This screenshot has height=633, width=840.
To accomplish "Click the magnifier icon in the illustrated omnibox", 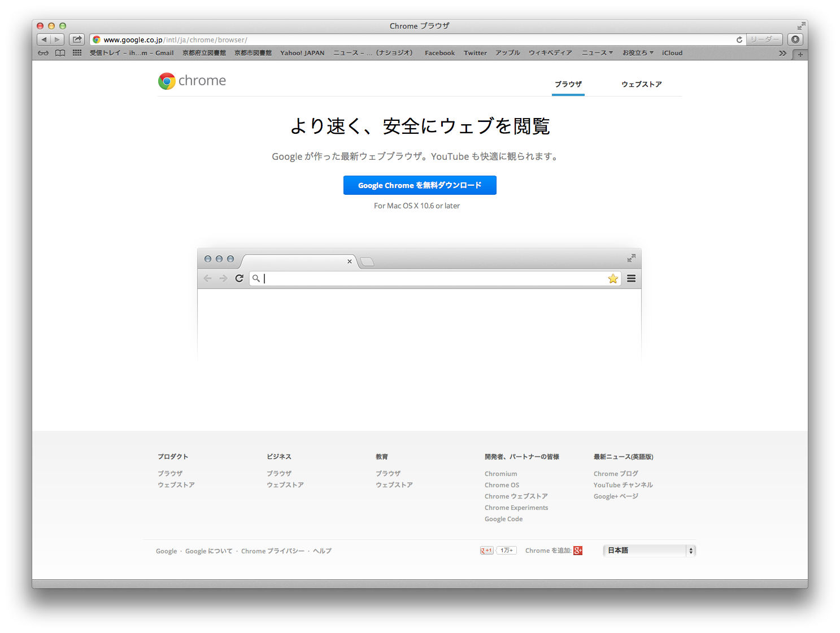I will (x=256, y=278).
